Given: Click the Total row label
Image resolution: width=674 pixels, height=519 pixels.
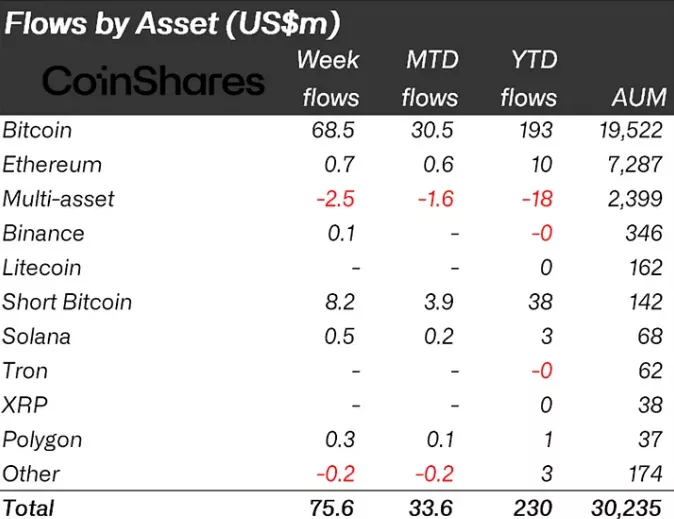Looking at the screenshot, I should pyautogui.click(x=29, y=507).
